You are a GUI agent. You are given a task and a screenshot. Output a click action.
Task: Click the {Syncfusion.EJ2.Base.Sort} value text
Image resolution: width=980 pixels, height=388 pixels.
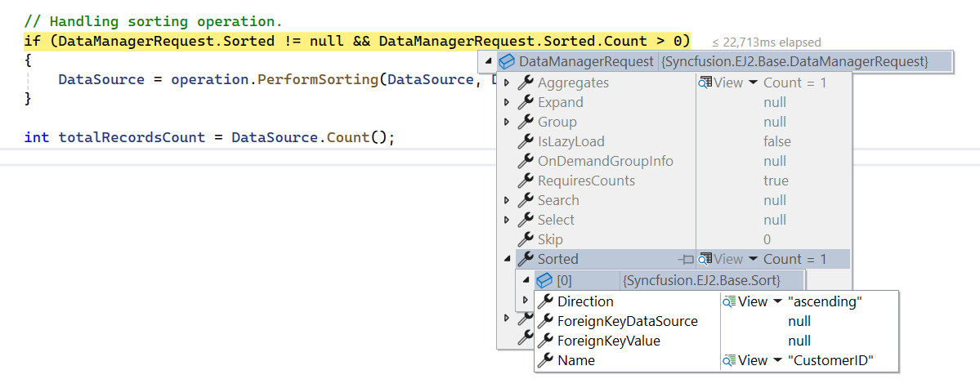(x=702, y=280)
